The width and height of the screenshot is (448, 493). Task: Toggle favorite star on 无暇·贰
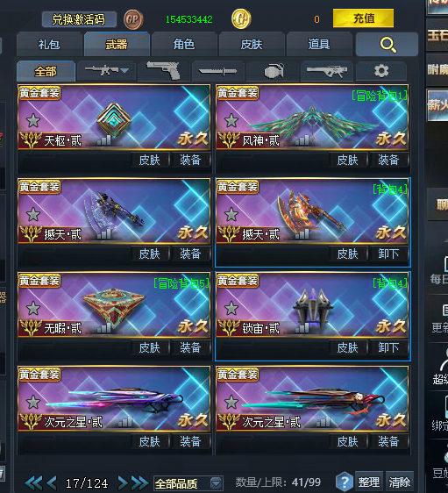[x=33, y=308]
